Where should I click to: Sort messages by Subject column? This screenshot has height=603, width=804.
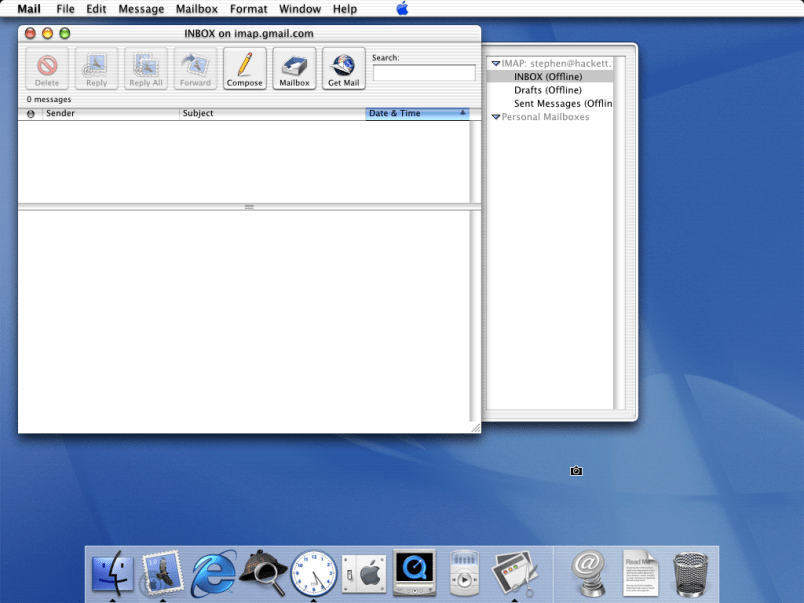(x=272, y=113)
